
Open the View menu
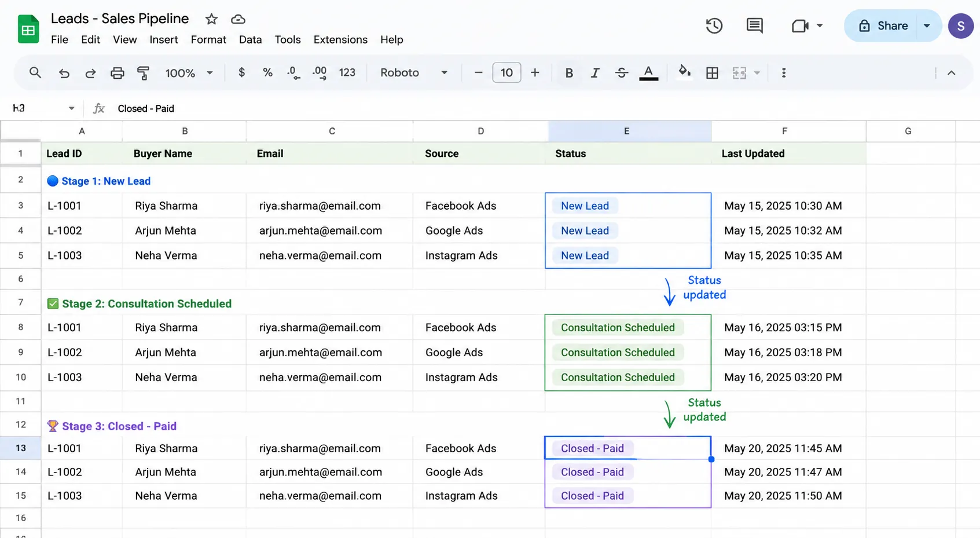pos(125,39)
